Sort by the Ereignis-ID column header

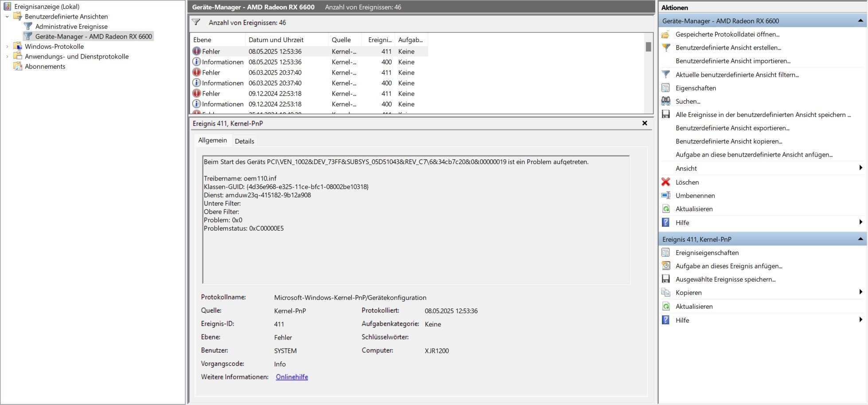click(x=378, y=39)
